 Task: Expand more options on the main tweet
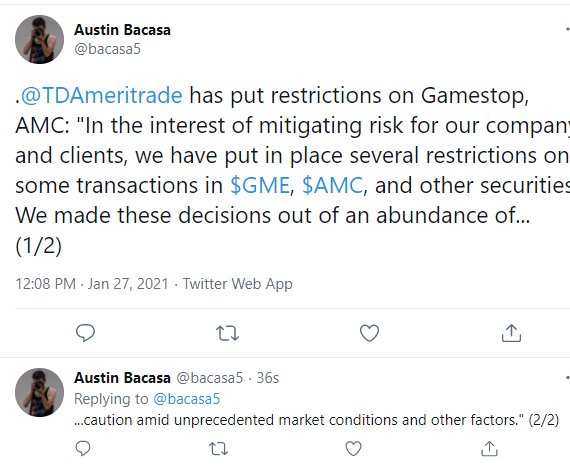567,29
